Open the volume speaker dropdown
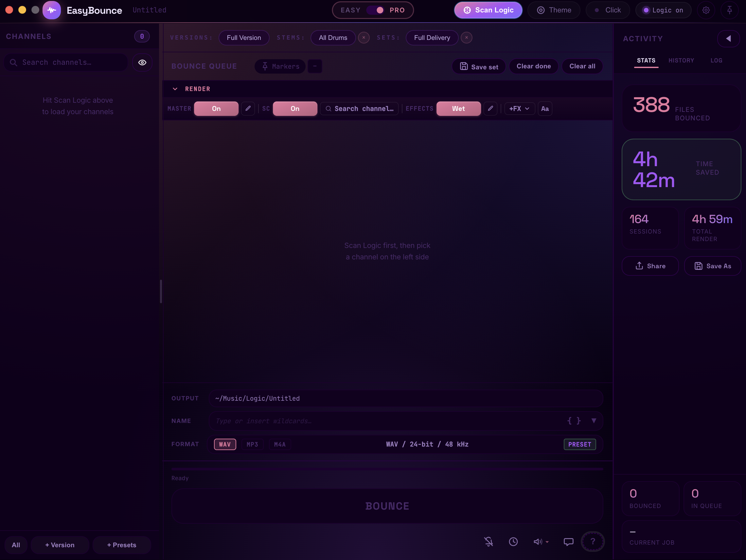The width and height of the screenshot is (746, 560). tap(541, 542)
